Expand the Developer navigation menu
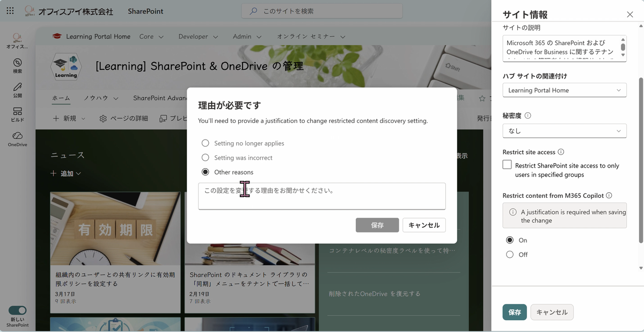The height and width of the screenshot is (332, 644). pyautogui.click(x=198, y=37)
